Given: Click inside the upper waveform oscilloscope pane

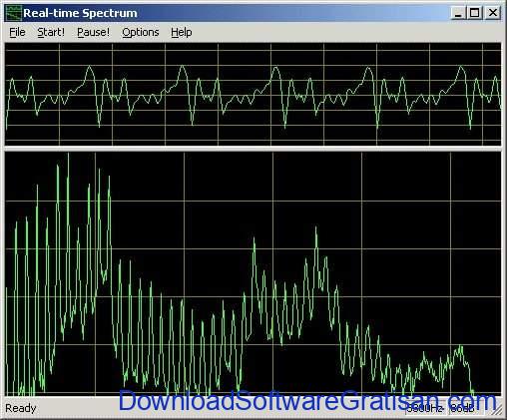Looking at the screenshot, I should click(x=253, y=94).
